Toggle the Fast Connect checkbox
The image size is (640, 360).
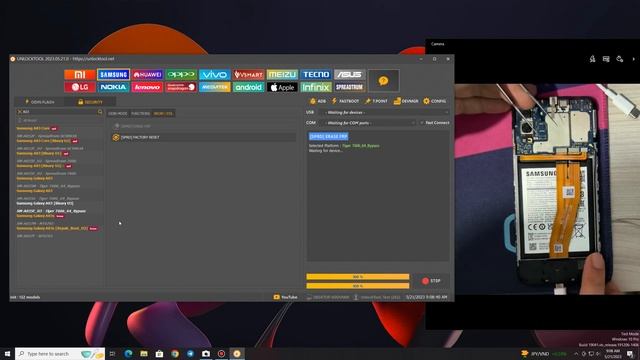click(x=435, y=123)
